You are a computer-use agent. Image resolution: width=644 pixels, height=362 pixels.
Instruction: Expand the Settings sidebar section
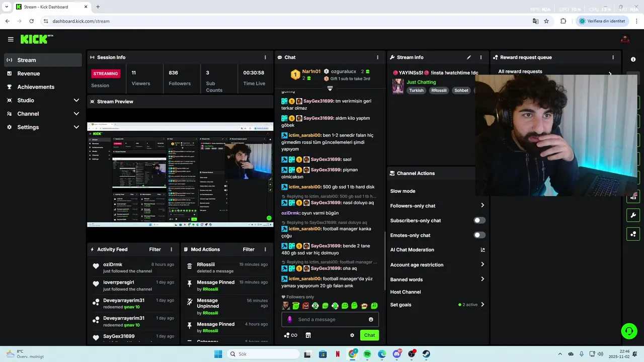tap(43, 127)
